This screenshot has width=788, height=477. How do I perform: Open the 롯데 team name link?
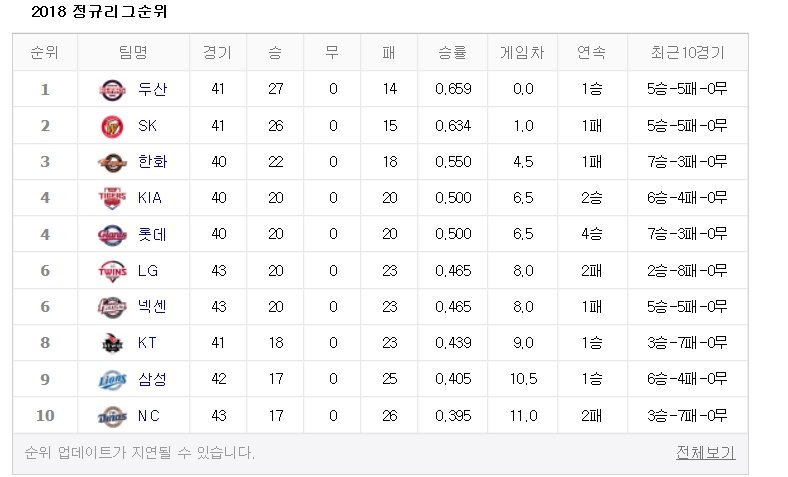152,234
